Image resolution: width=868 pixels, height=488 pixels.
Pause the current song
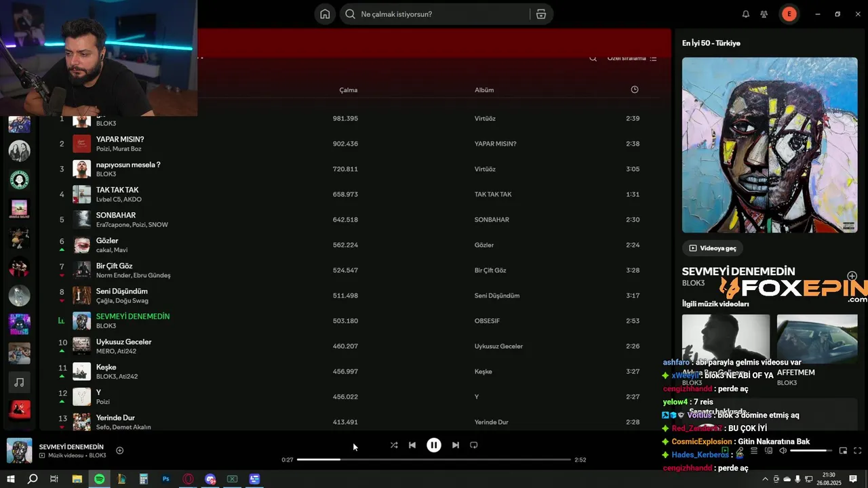click(x=434, y=445)
